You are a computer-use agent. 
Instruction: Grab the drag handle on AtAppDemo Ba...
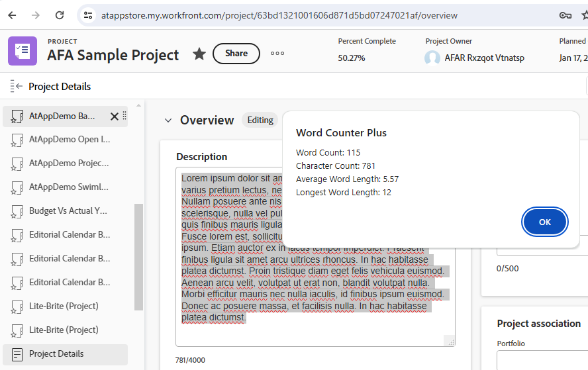click(124, 116)
